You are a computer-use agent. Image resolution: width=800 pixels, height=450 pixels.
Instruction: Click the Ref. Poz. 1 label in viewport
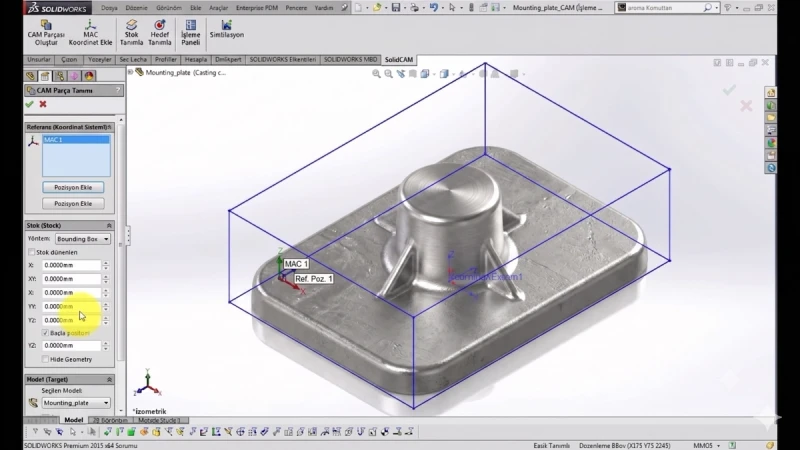314,279
